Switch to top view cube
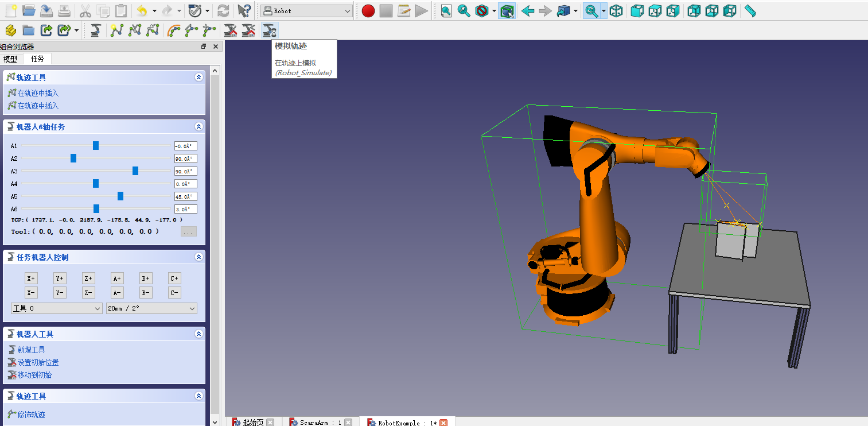Viewport: 868px width, 426px height. click(x=655, y=10)
